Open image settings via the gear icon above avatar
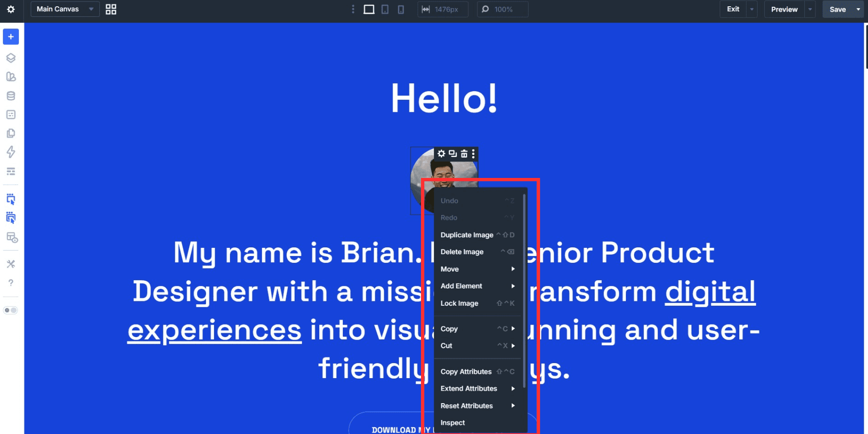This screenshot has width=868, height=434. (x=442, y=154)
